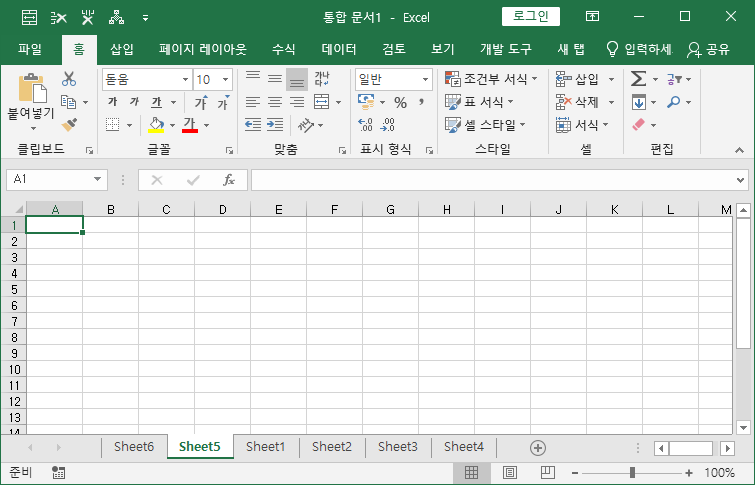Screen dimensions: 755x485
Task: Click the Insert Function fx icon
Action: (x=229, y=180)
